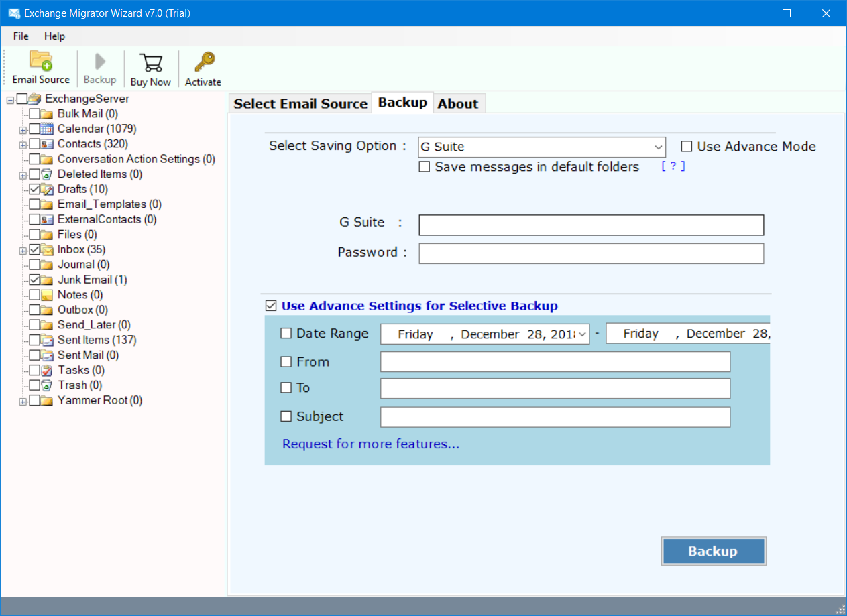
Task: Click the end date picker field
Action: coord(688,334)
